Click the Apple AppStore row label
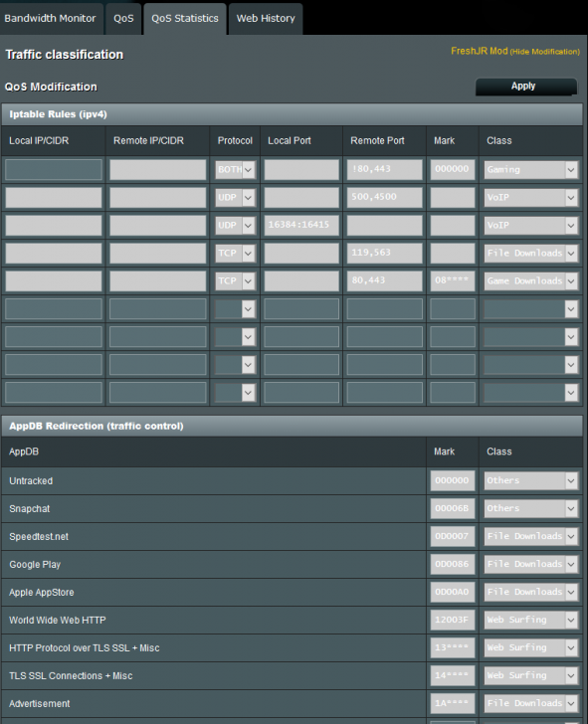 [42, 593]
